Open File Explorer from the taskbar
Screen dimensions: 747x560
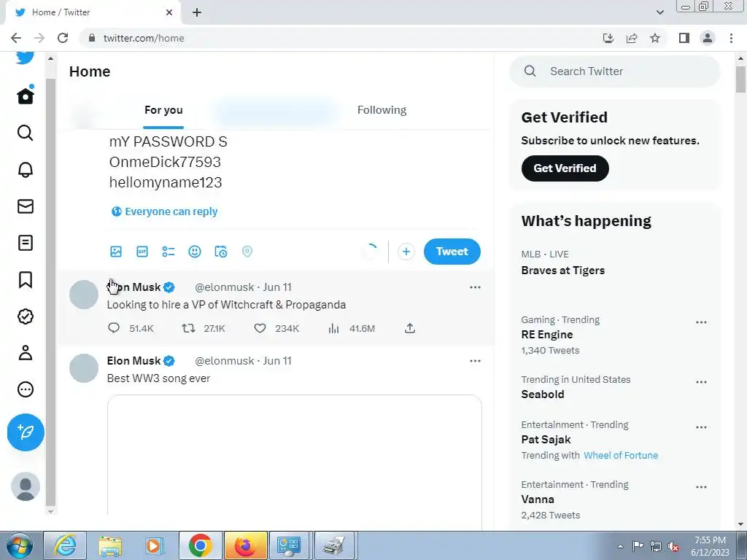coord(110,545)
